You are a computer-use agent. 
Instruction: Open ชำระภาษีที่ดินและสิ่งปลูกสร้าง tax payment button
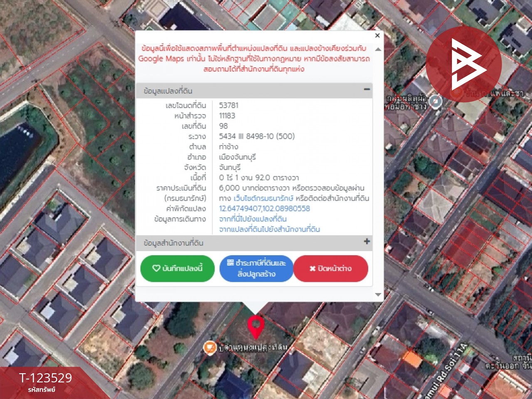tap(256, 268)
